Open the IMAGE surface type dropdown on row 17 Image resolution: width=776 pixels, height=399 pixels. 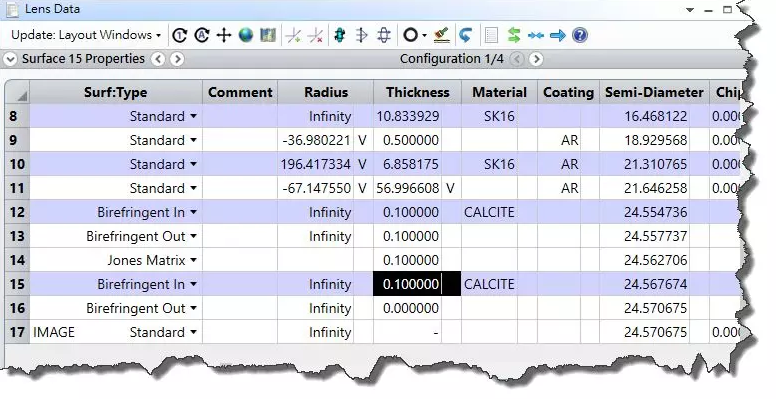(x=194, y=332)
